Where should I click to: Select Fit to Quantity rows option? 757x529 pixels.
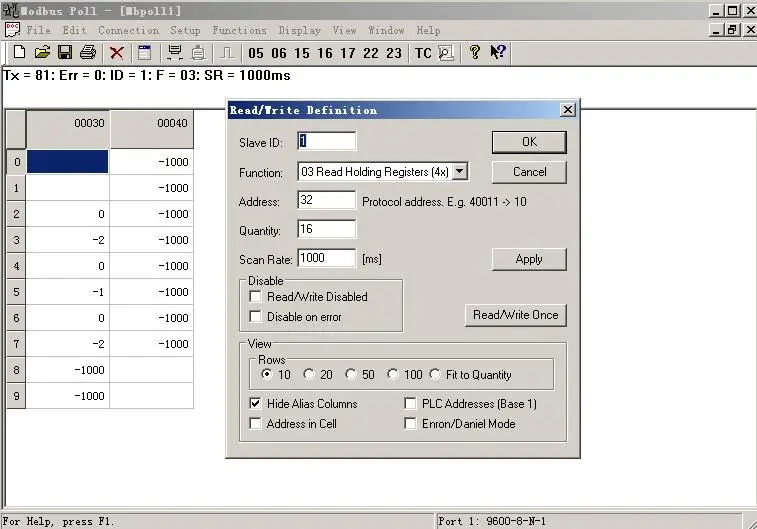pos(435,375)
